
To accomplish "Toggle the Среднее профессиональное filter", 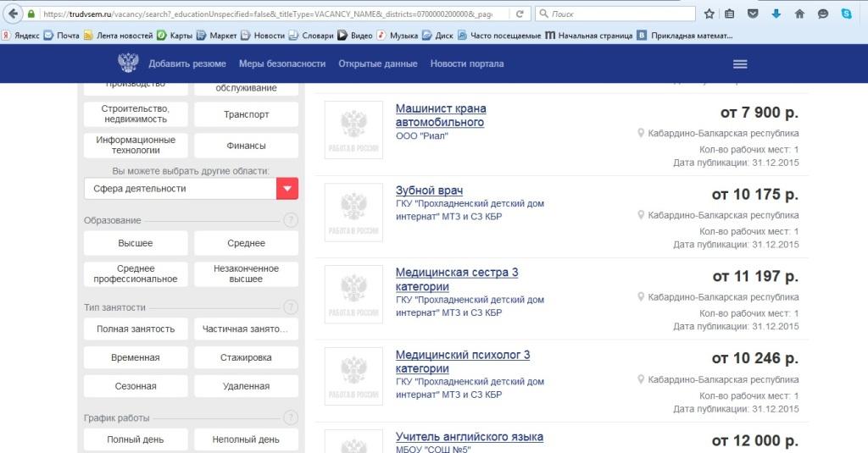I will pos(136,273).
